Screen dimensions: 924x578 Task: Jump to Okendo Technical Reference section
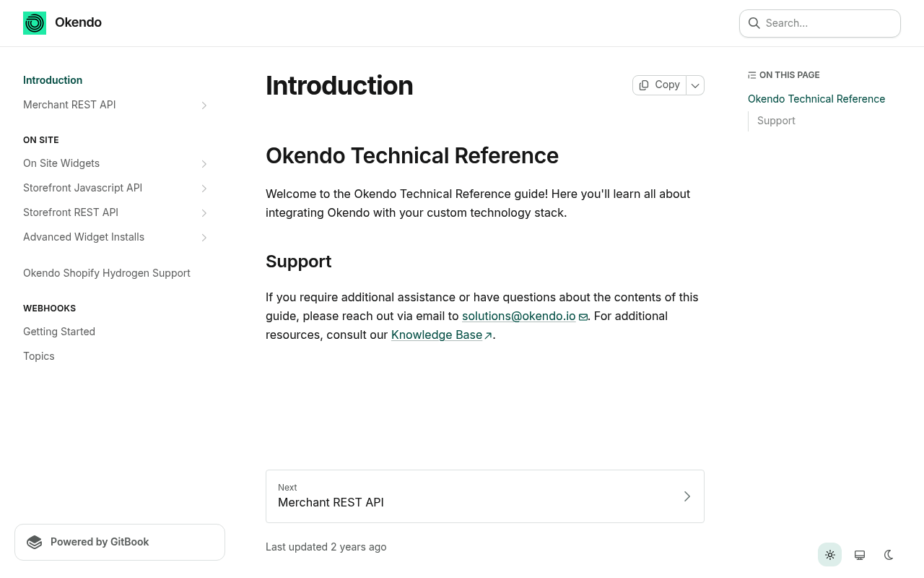click(816, 99)
